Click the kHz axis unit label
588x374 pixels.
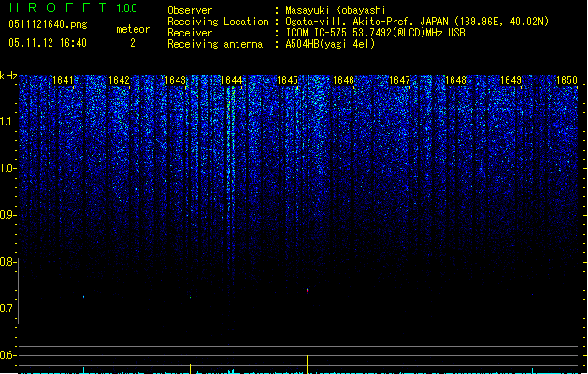pyautogui.click(x=8, y=76)
